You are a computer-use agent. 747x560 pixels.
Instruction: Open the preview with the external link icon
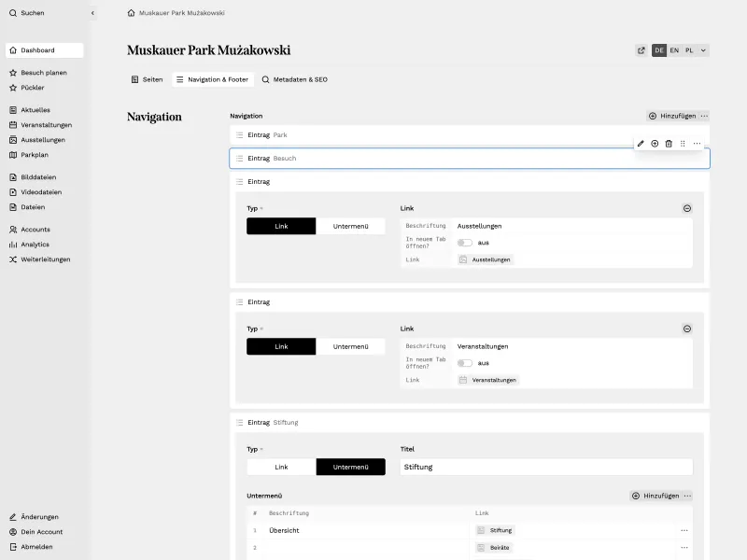(x=641, y=49)
